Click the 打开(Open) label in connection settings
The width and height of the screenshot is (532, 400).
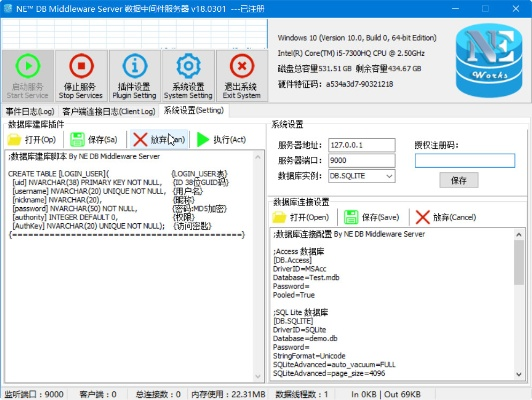309,217
